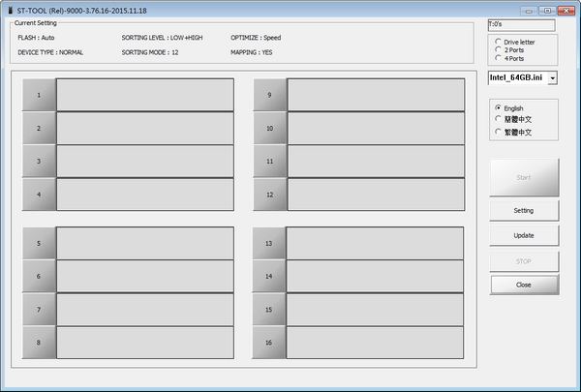
Task: Click port number 16 button
Action: click(x=269, y=343)
